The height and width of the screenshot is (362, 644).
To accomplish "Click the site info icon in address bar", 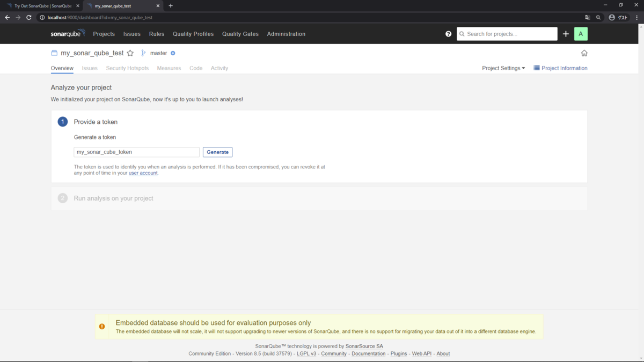I will tap(42, 17).
